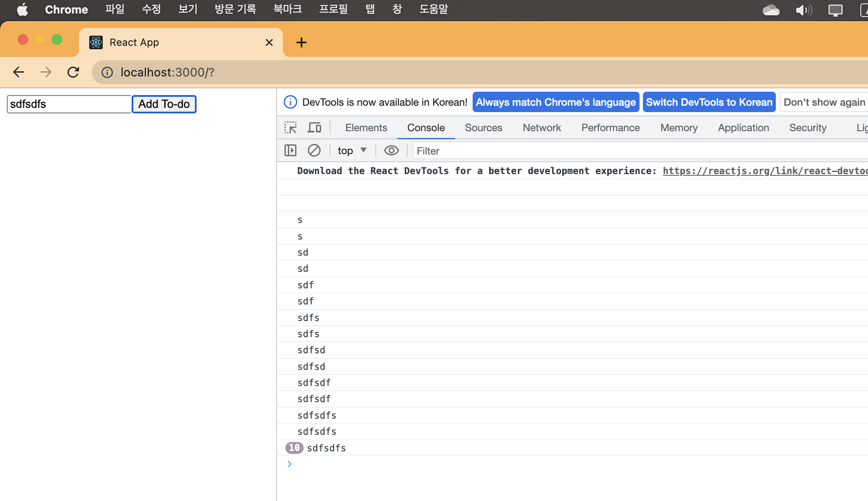Open the 보기 menu in menu bar
868x501 pixels.
(188, 9)
